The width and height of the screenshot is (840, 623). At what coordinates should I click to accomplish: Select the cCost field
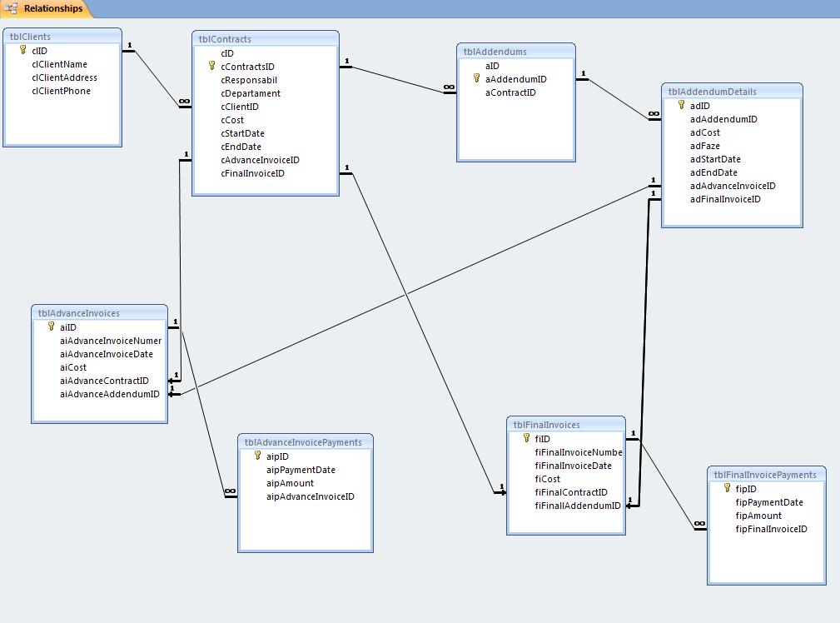(232, 120)
